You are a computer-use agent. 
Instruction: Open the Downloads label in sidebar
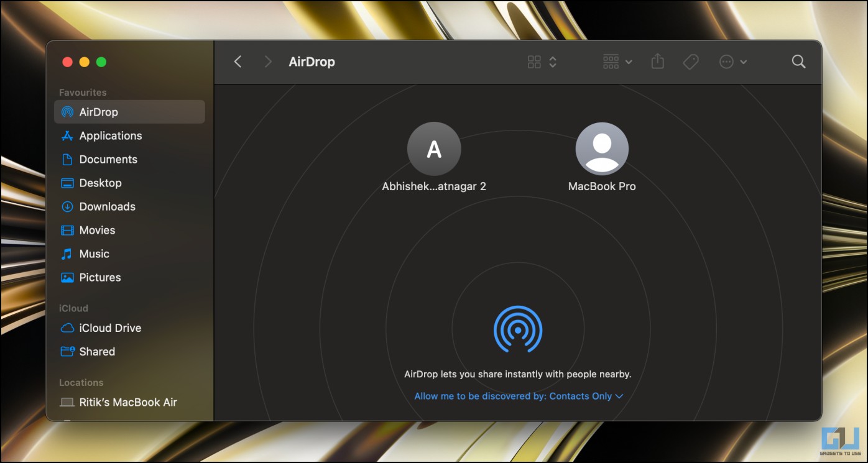(108, 207)
